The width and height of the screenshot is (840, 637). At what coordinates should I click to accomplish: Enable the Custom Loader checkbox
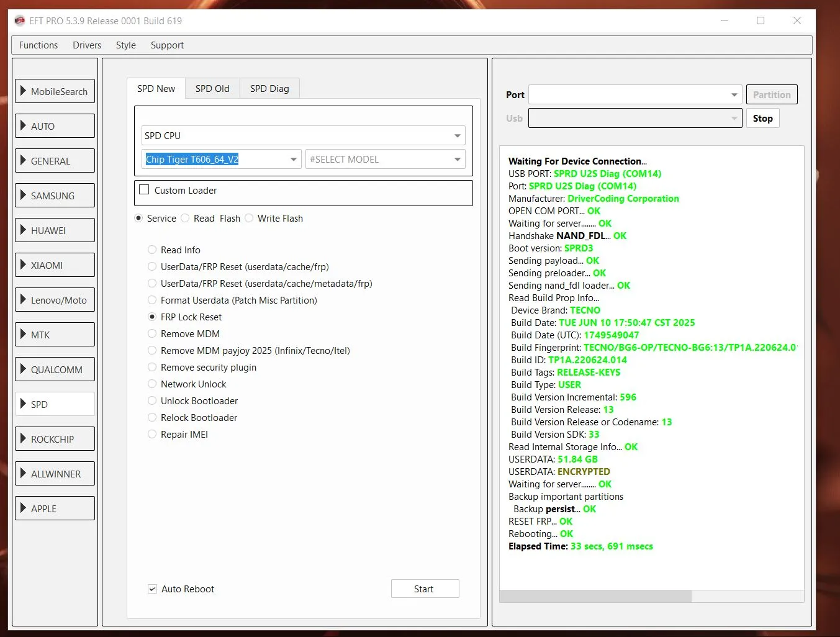coord(145,190)
